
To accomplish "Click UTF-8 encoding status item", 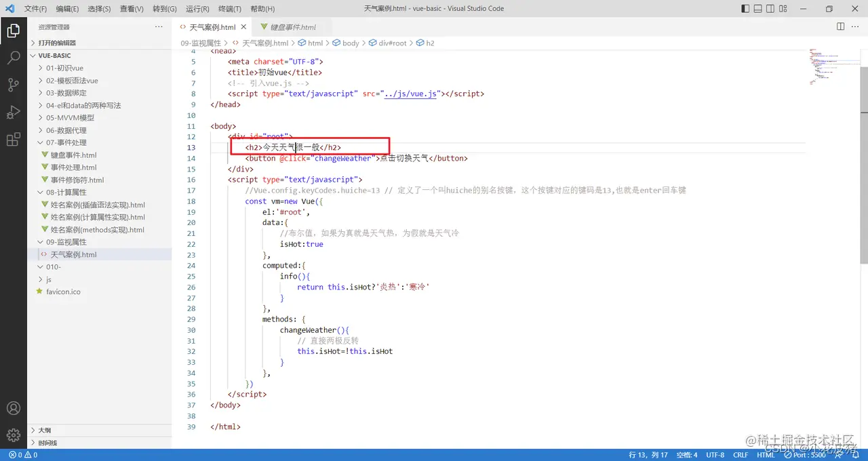I will click(x=715, y=455).
